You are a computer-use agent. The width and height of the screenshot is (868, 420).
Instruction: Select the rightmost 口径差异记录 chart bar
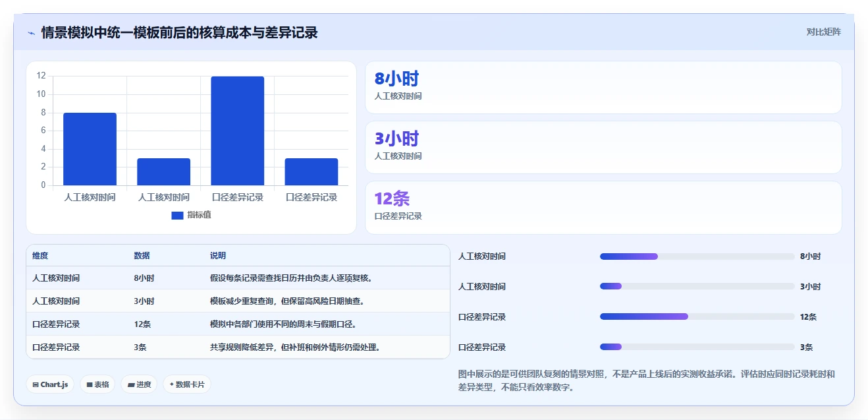(311, 171)
